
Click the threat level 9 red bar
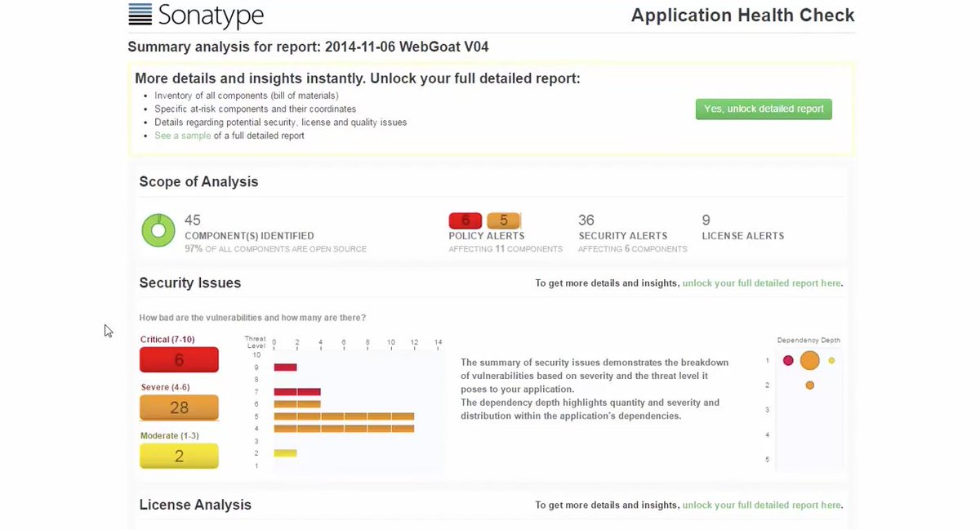coord(285,367)
